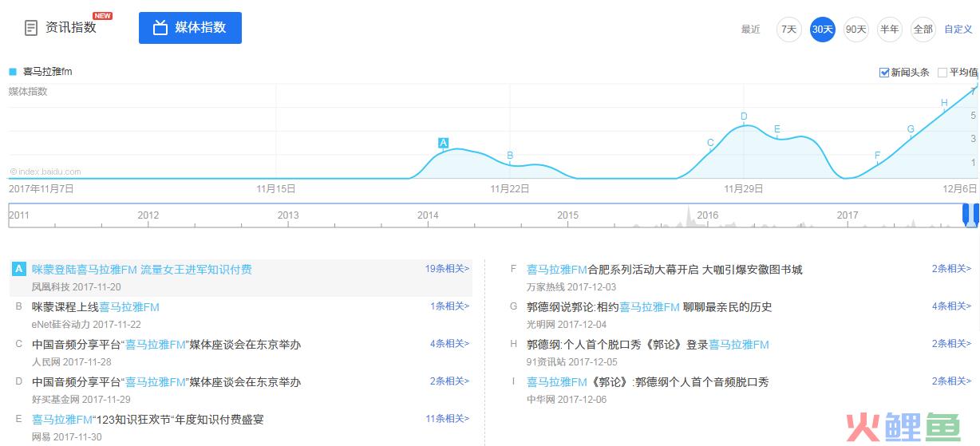Open headline 喜马拉雅FM《郭论》:郭德纲个人首个音频脱口秀

click(648, 382)
